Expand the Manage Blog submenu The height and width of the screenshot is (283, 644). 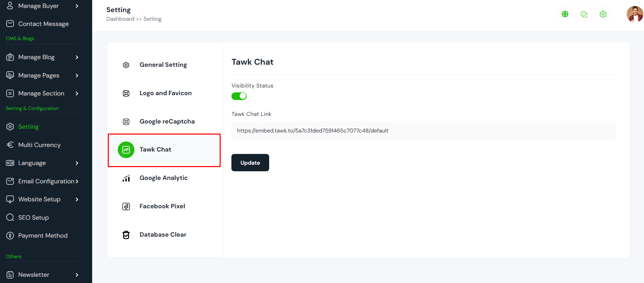pos(77,57)
